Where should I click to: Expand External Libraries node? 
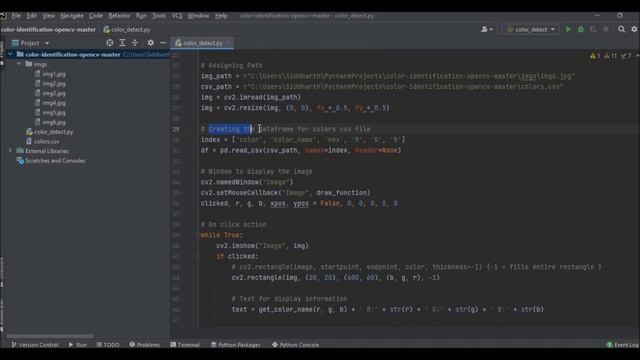click(x=10, y=151)
